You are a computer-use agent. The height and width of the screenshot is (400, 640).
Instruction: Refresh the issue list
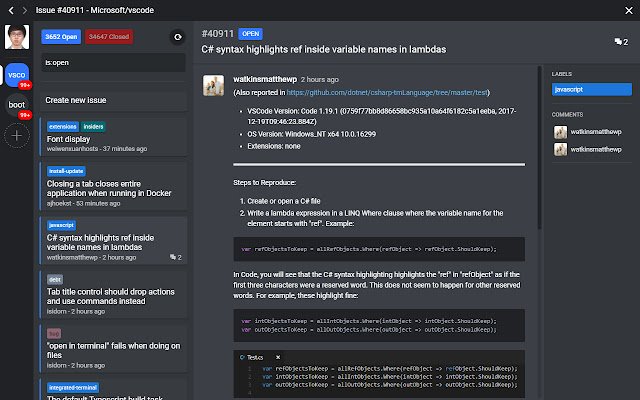pyautogui.click(x=178, y=37)
